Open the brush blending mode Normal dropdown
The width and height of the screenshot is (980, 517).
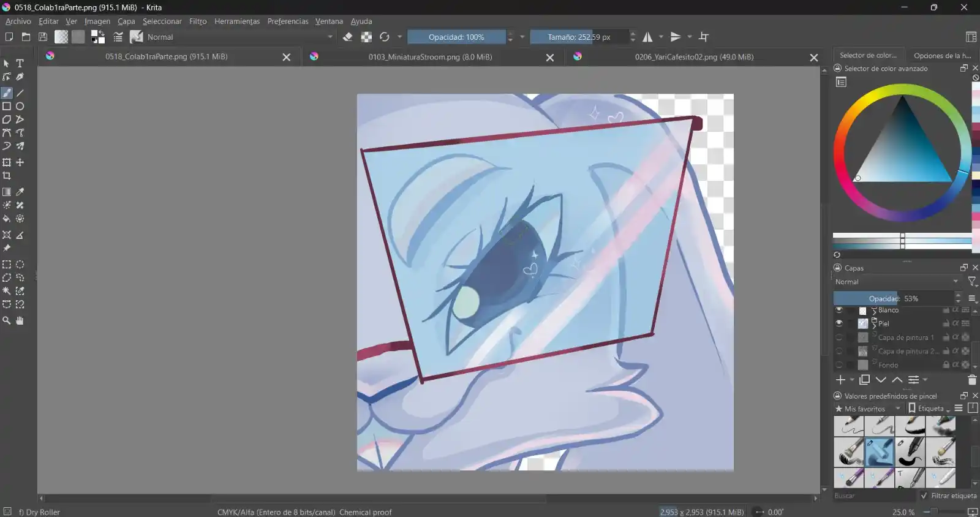[240, 37]
